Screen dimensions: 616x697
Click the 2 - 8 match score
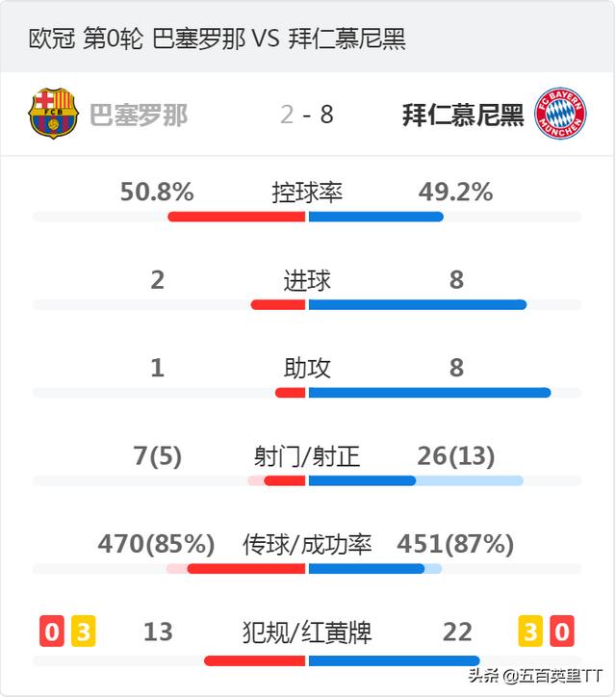tap(307, 115)
